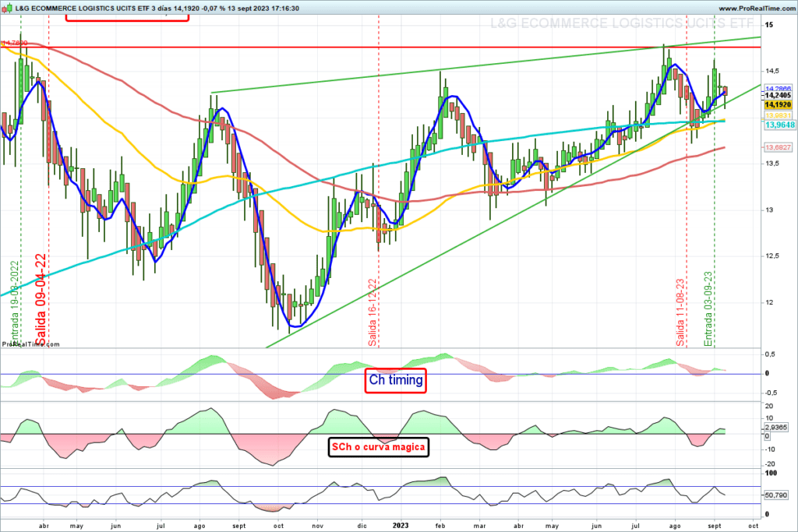Click the 14,5 price axis label

click(x=772, y=71)
